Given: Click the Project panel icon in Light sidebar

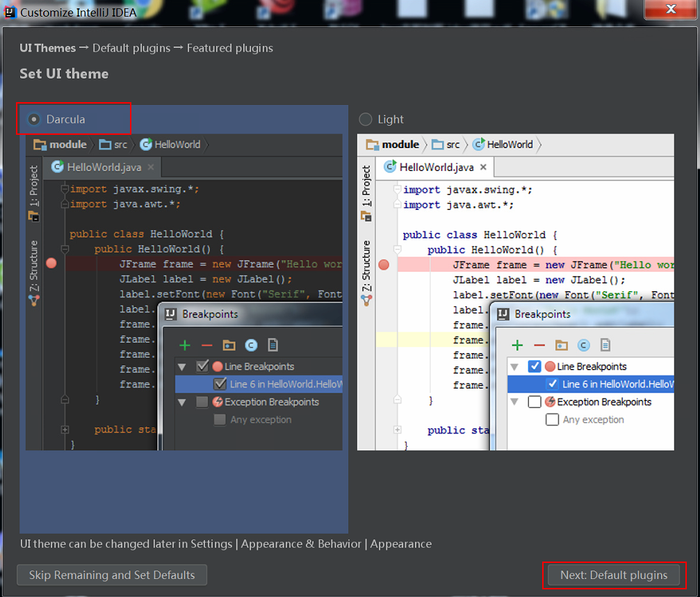Looking at the screenshot, I should coord(366,217).
